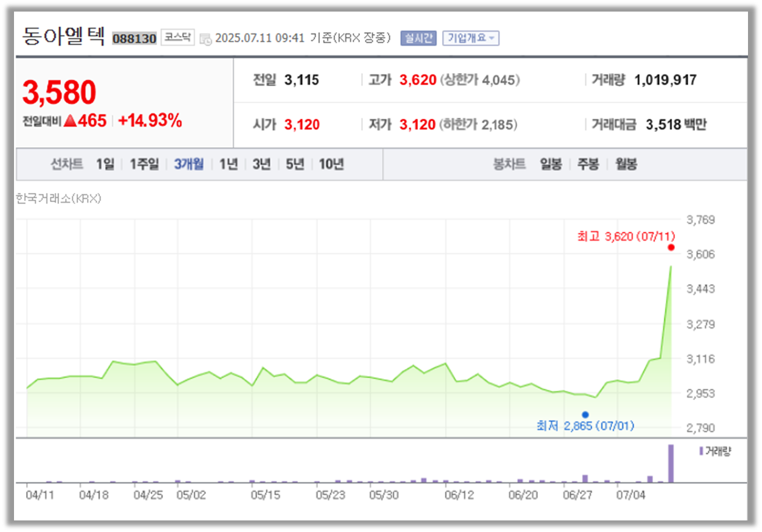The width and height of the screenshot is (762, 532).
Task: Click the clock icon beside the date
Action: (206, 38)
